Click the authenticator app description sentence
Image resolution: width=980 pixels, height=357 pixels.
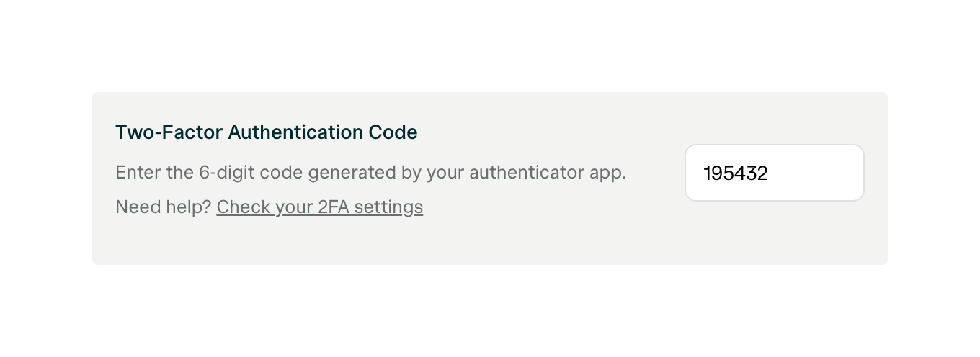pos(370,173)
